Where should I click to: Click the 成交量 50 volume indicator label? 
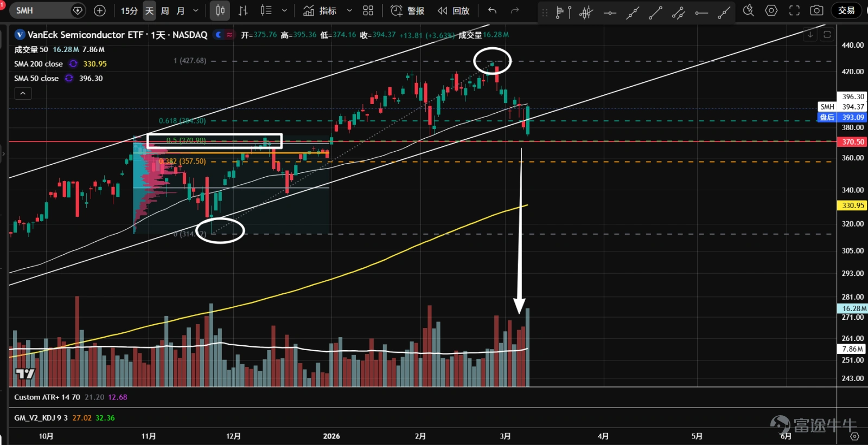pyautogui.click(x=31, y=49)
